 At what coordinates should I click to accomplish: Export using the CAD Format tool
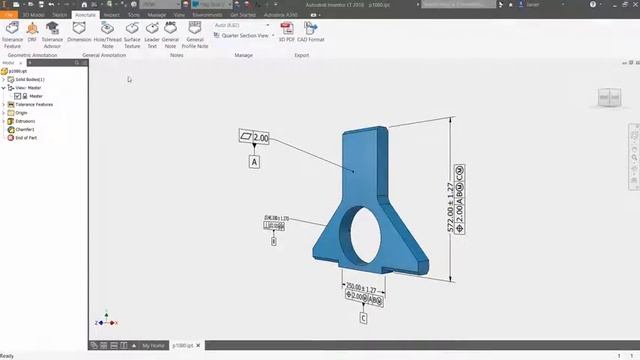pyautogui.click(x=311, y=32)
